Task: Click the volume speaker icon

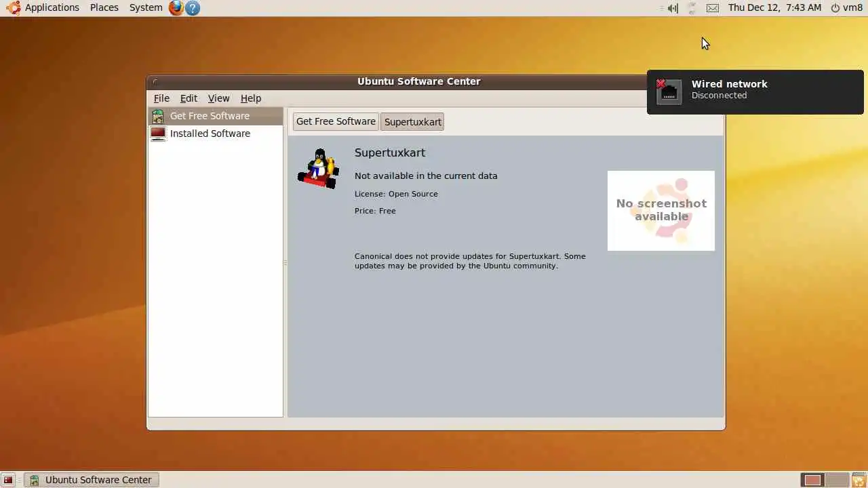Action: (671, 8)
